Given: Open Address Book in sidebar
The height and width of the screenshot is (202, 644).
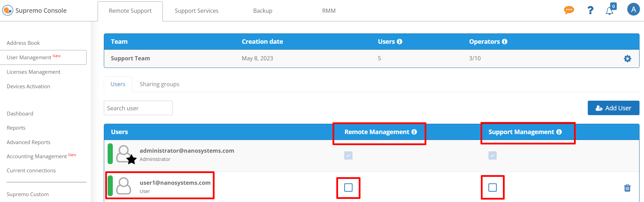Looking at the screenshot, I should (x=23, y=43).
